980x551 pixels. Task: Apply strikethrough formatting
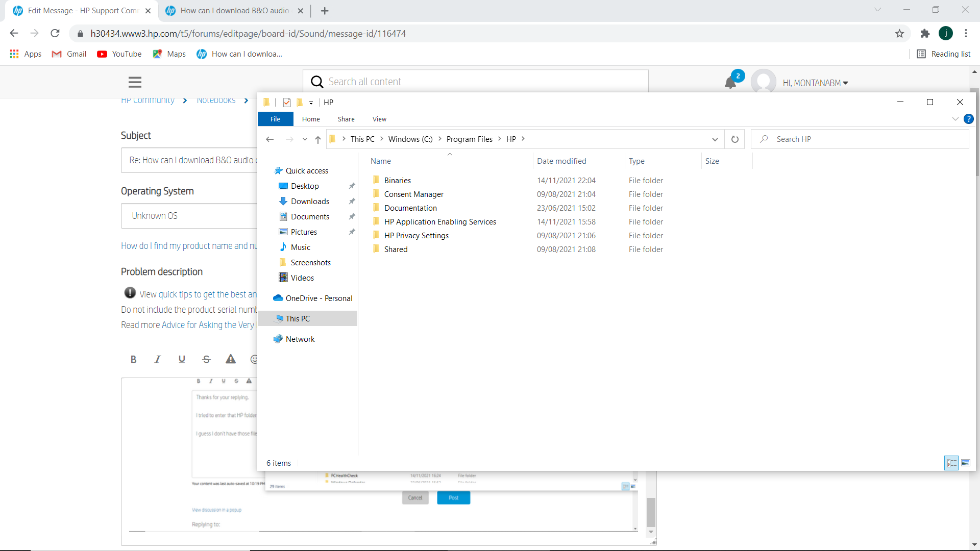point(206,359)
